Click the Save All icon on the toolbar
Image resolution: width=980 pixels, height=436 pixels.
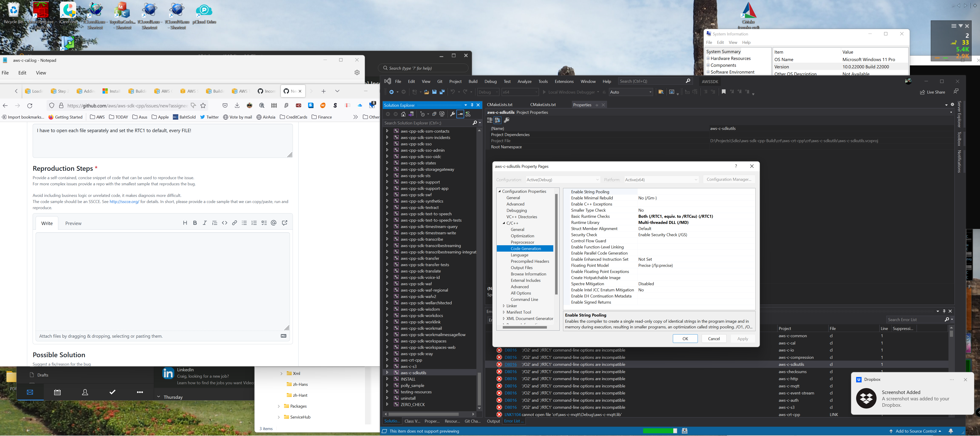tap(442, 92)
